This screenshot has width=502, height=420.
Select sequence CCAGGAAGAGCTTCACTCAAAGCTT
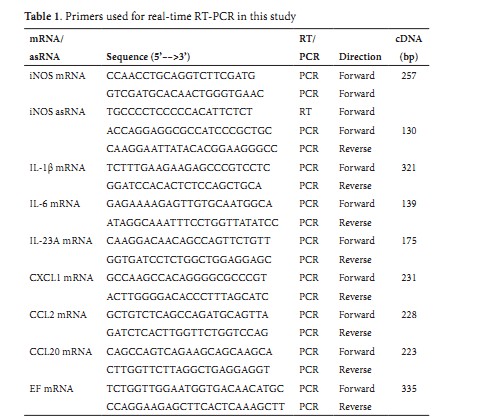point(195,407)
